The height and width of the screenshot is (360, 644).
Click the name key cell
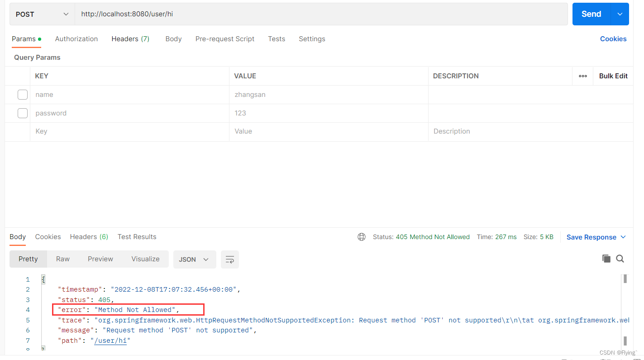(129, 95)
